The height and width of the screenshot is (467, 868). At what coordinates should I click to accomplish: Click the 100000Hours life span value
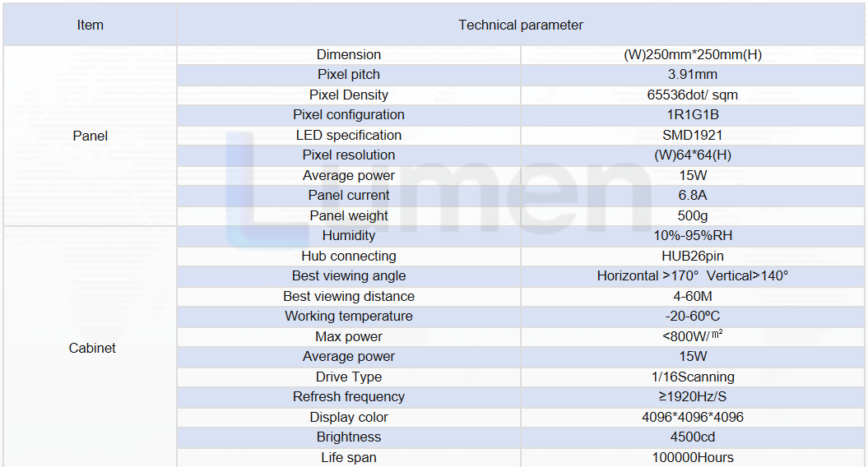click(693, 458)
